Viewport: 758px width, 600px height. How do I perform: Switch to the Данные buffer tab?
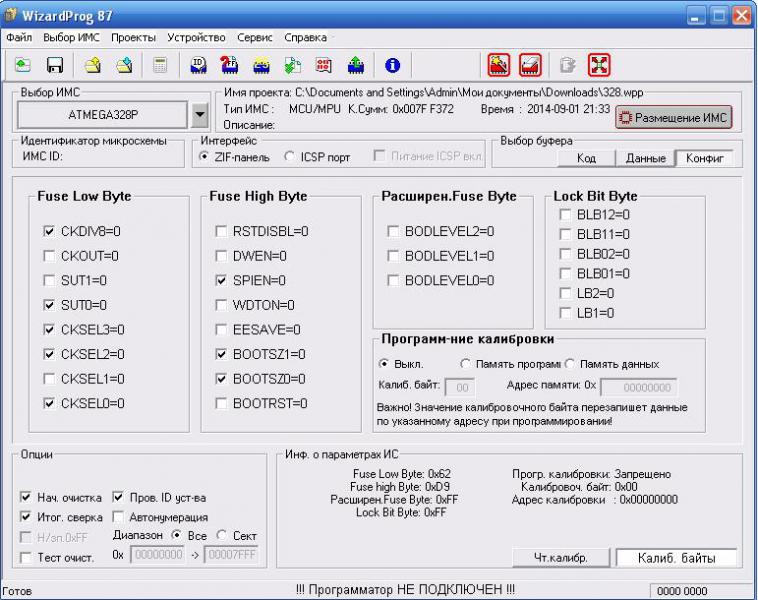645,158
